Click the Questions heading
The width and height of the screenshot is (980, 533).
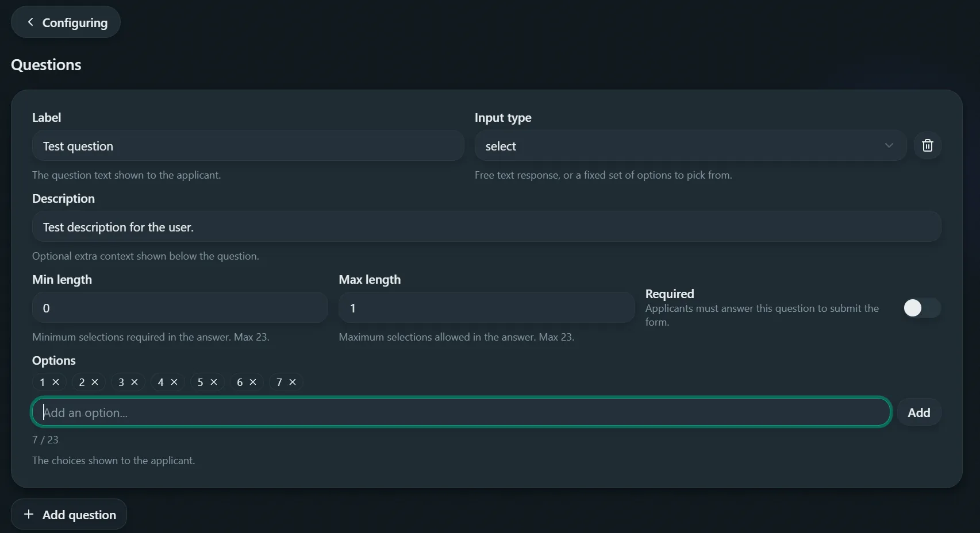46,65
